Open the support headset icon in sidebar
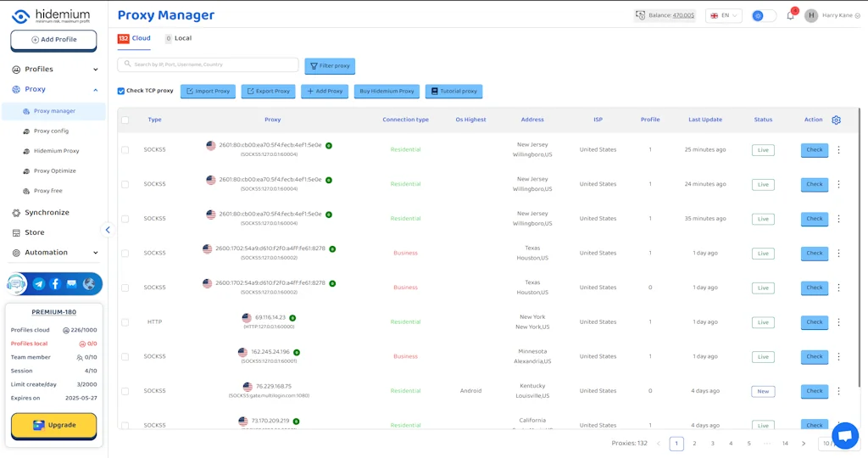This screenshot has height=458, width=868. pyautogui.click(x=17, y=284)
